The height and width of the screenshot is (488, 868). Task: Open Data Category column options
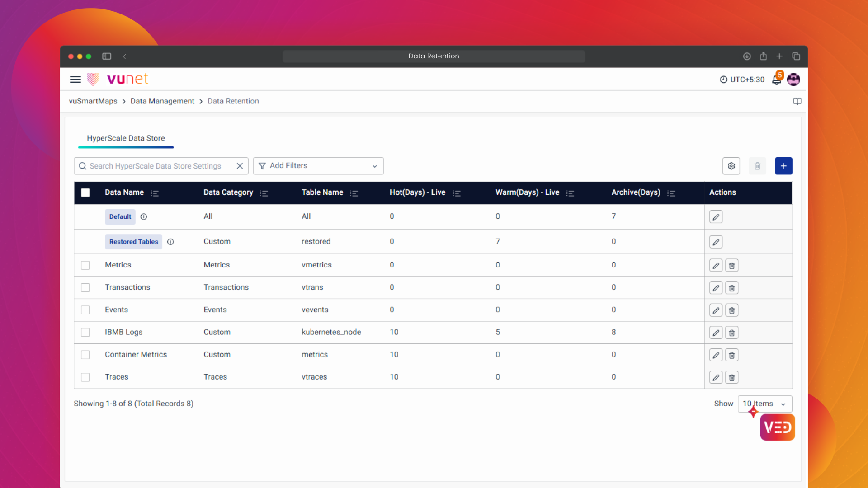pyautogui.click(x=264, y=193)
